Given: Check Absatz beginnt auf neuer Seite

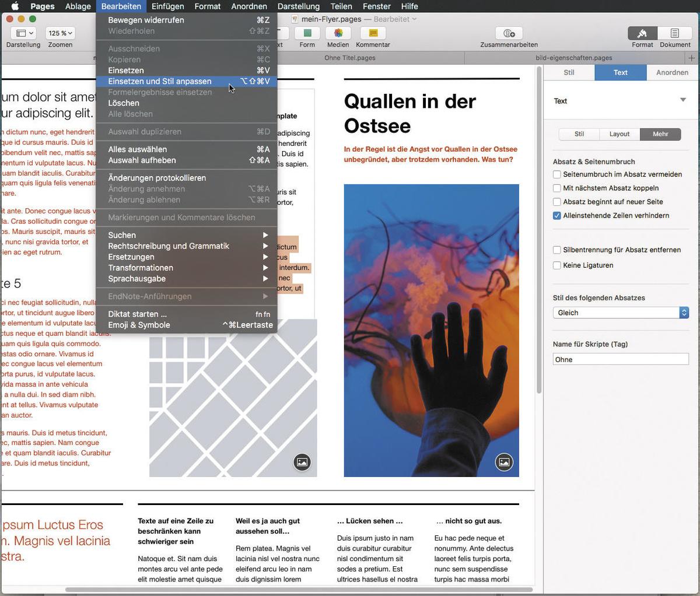Looking at the screenshot, I should (557, 202).
